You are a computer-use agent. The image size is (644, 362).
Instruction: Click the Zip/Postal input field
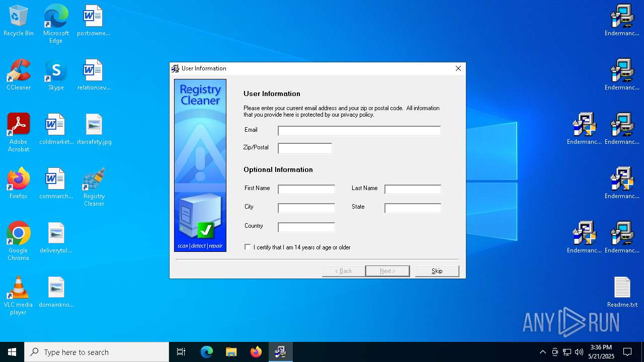pyautogui.click(x=305, y=148)
